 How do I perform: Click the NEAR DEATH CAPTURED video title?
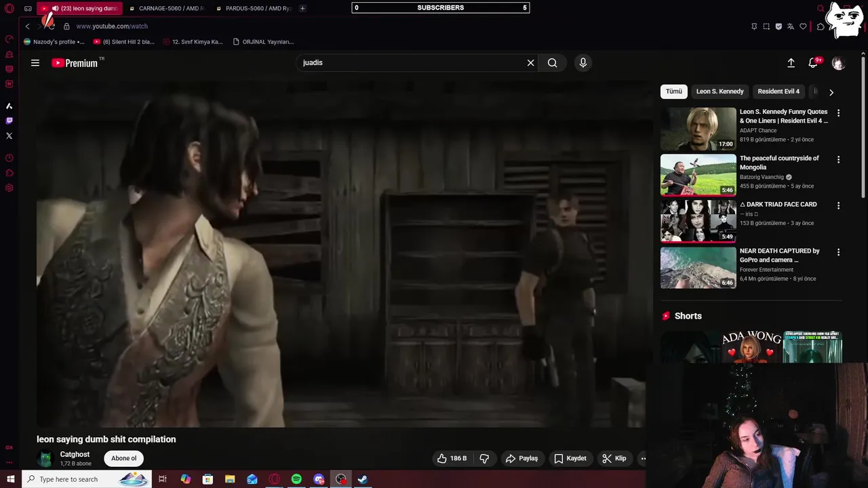click(780, 256)
